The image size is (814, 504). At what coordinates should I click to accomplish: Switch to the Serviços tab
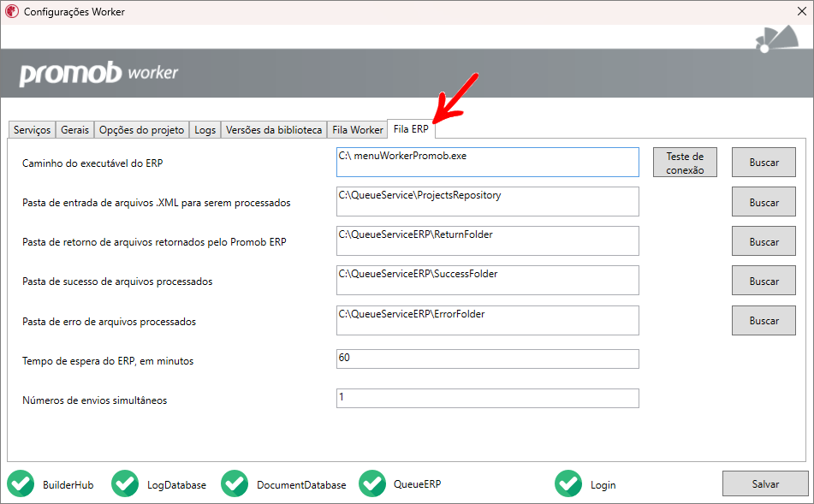[x=33, y=130]
